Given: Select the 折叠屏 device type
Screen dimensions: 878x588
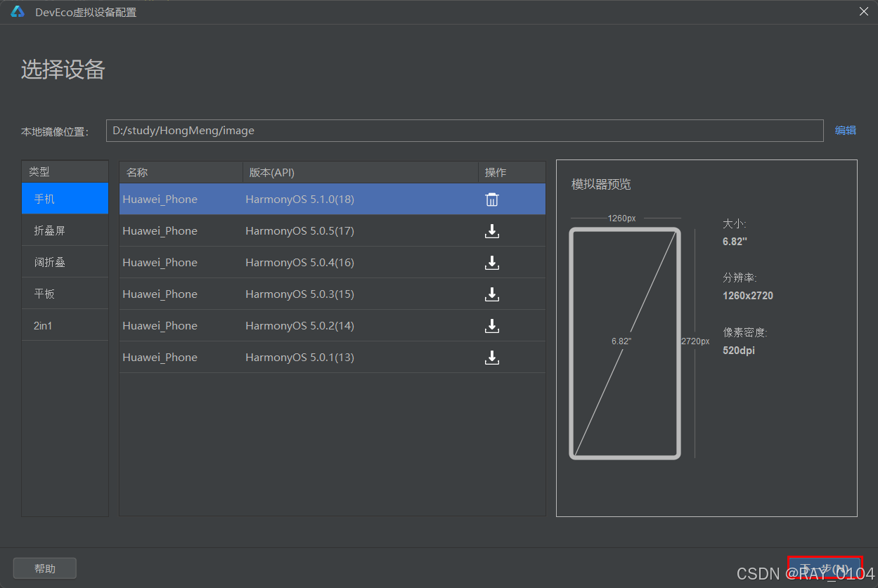Looking at the screenshot, I should 65,230.
